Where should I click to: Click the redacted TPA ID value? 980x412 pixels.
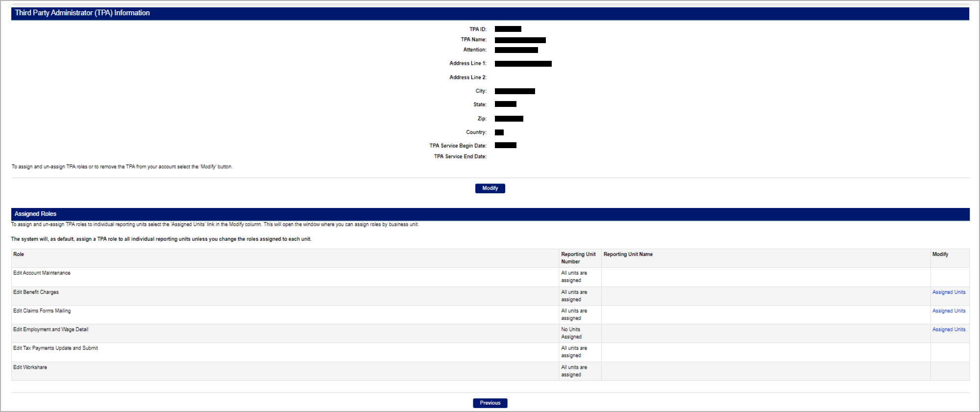pyautogui.click(x=508, y=29)
